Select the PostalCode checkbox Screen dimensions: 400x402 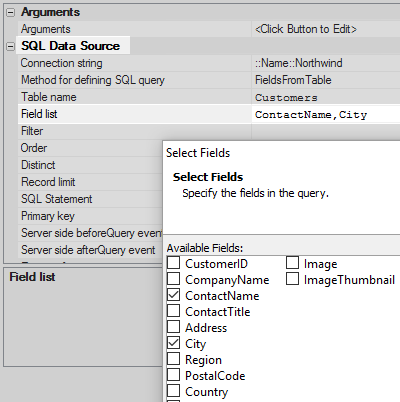(173, 375)
